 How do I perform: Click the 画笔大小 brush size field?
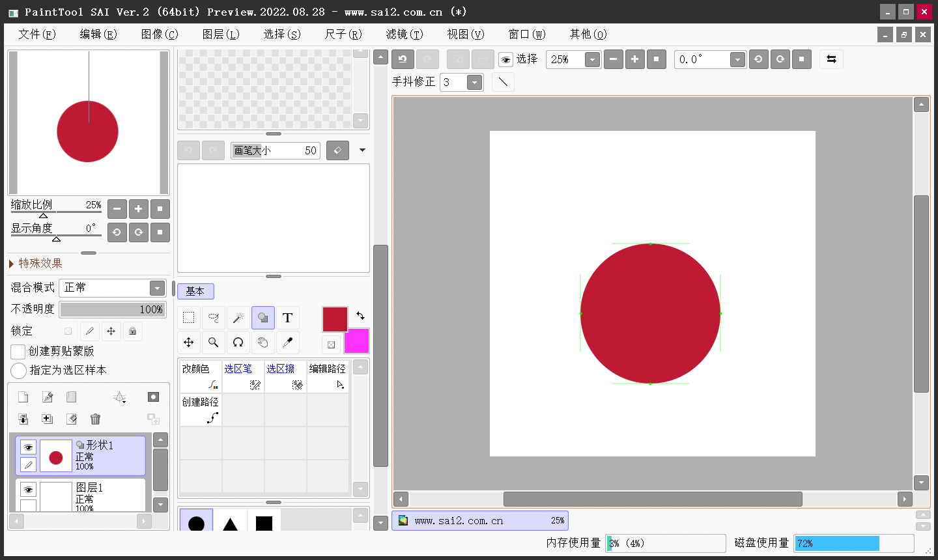coord(276,150)
